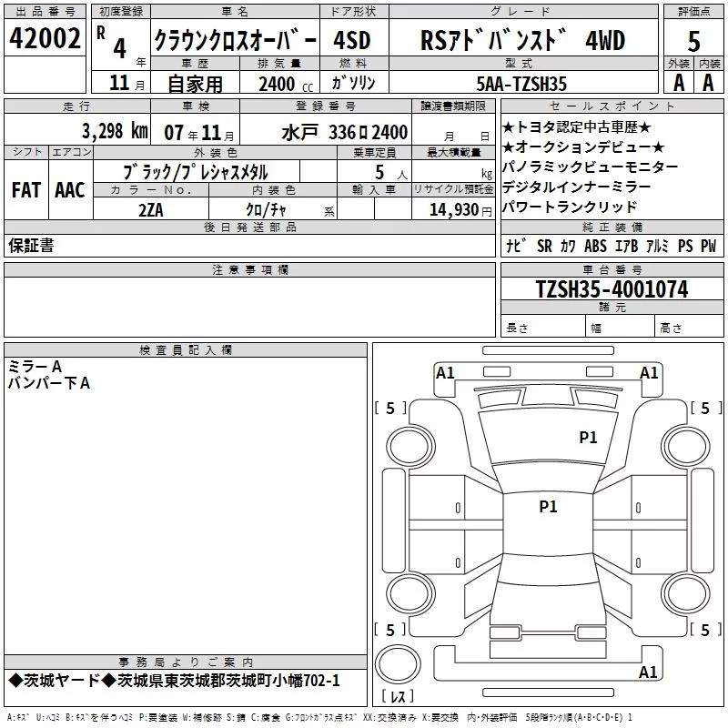Click the FAT shift type cell
This screenshot has width=728, height=728.
point(26,189)
